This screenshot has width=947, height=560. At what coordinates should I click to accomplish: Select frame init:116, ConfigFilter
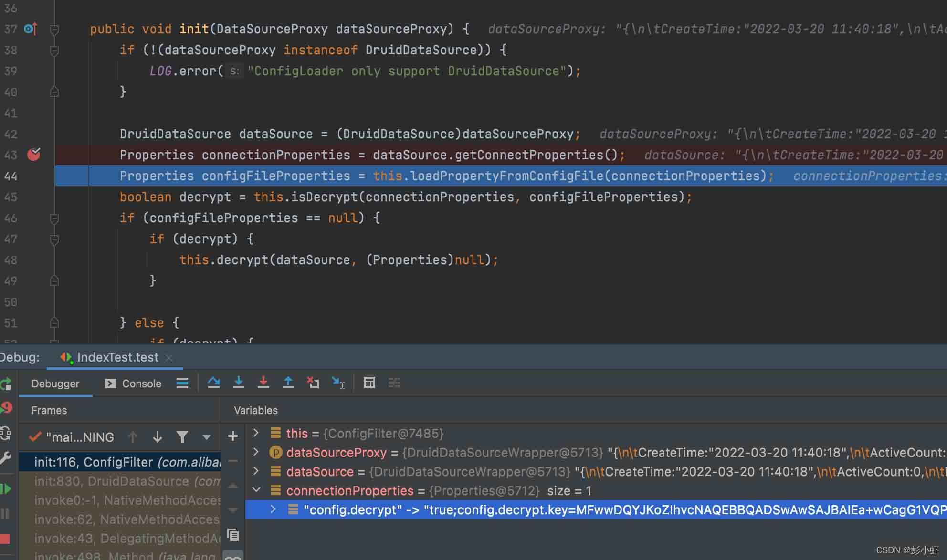coord(120,462)
